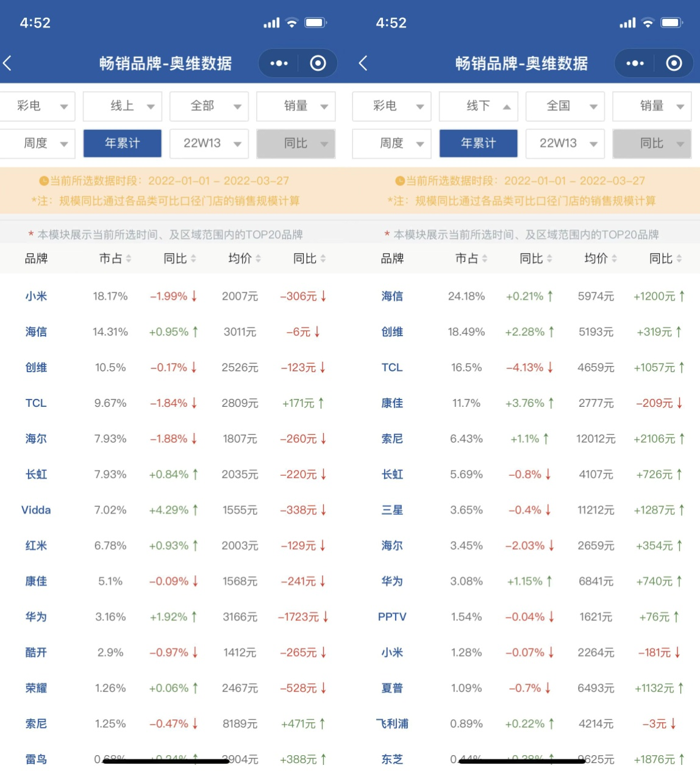Open right panel 彩电 category dropdown
Viewport: 700px width, 771px height.
pyautogui.click(x=392, y=106)
